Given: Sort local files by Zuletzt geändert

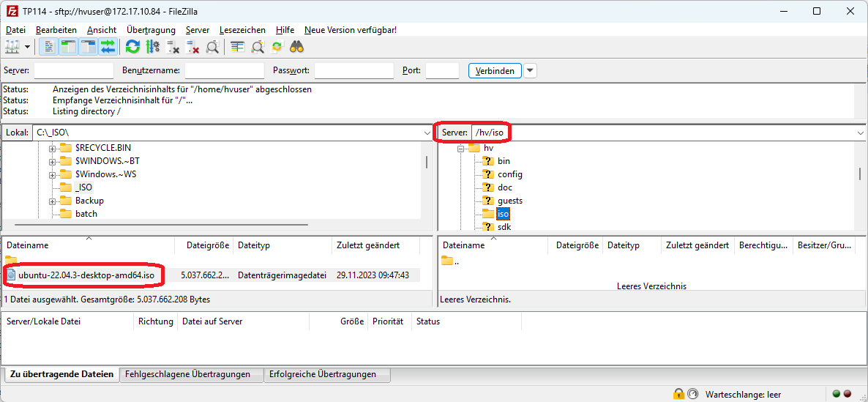Looking at the screenshot, I should tap(376, 245).
